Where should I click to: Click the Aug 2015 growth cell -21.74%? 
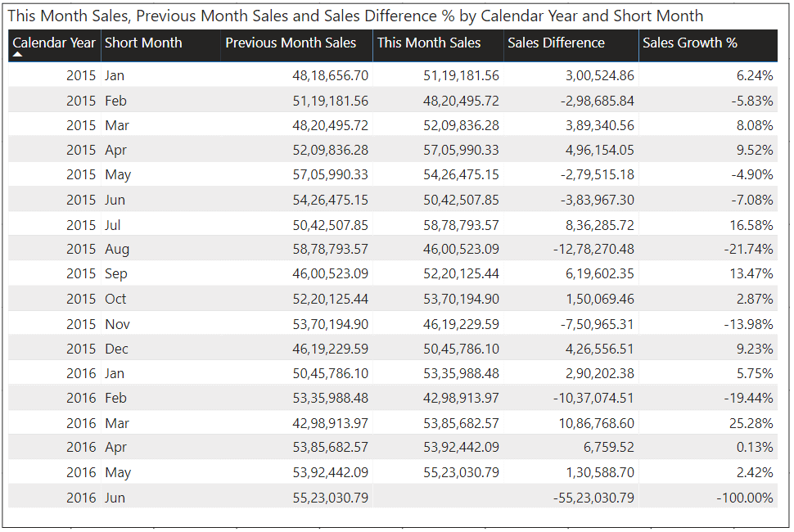click(748, 249)
